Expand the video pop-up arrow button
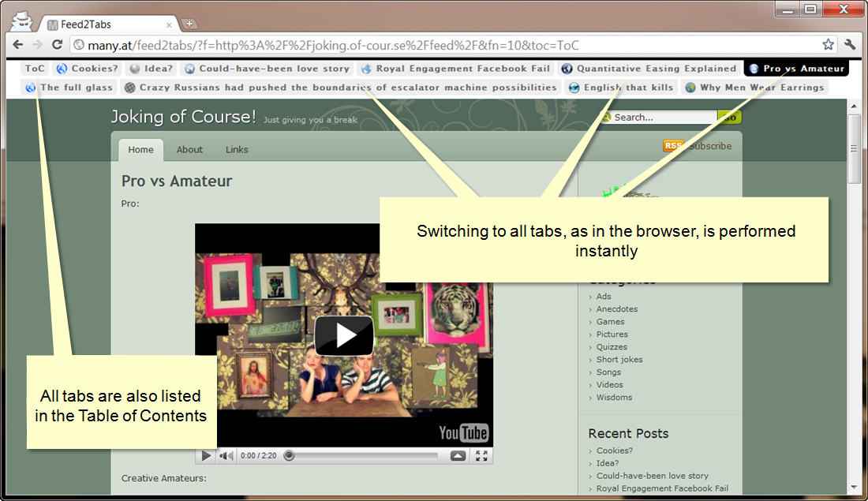Image resolution: width=868 pixels, height=501 pixels. click(x=458, y=455)
